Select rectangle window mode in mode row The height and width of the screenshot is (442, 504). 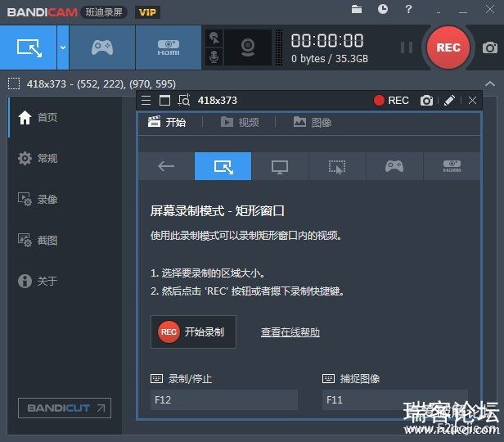(x=223, y=166)
